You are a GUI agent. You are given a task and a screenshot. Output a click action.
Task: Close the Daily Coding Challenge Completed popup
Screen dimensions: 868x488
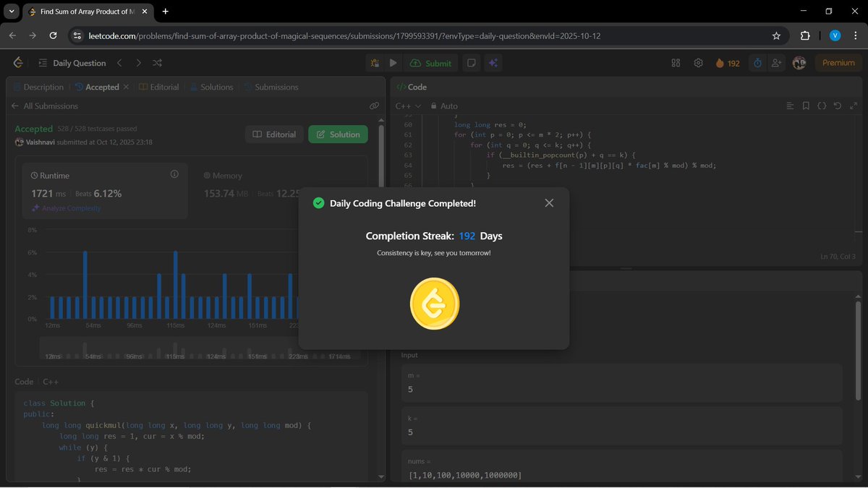pyautogui.click(x=549, y=203)
